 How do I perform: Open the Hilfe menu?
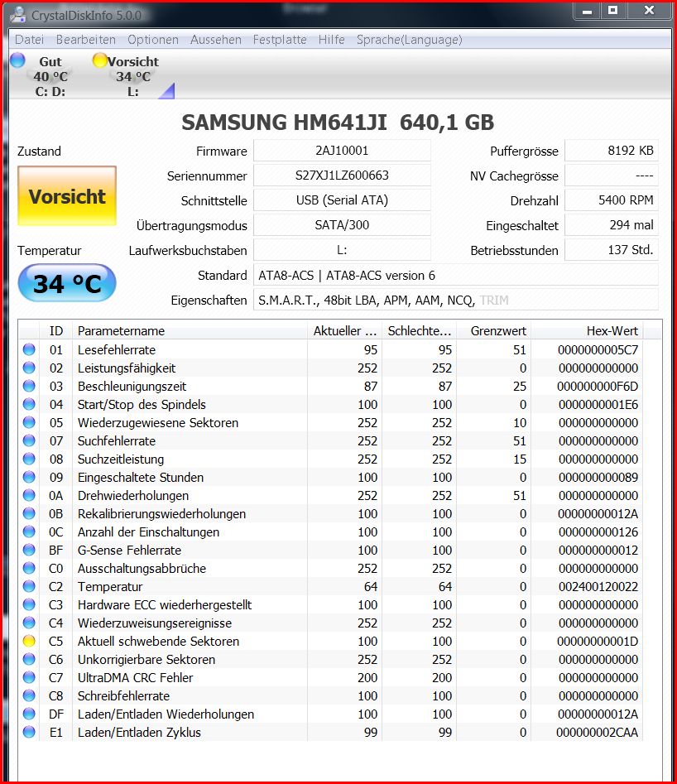(332, 40)
